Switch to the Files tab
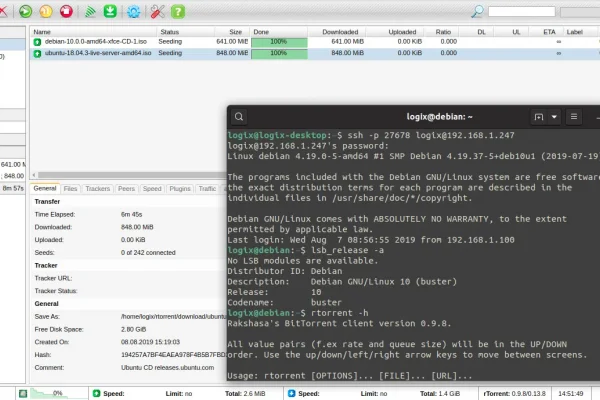 [70, 189]
